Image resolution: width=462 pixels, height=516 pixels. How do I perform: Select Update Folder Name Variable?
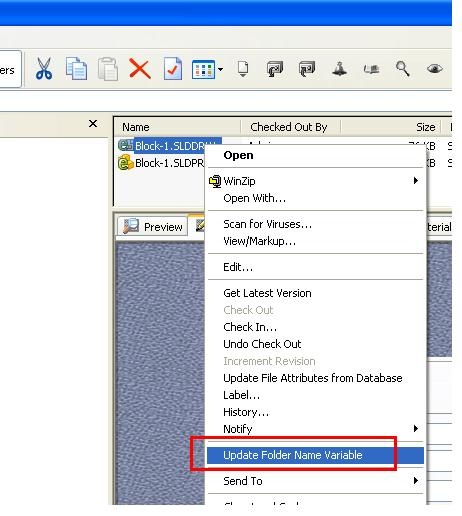315,455
